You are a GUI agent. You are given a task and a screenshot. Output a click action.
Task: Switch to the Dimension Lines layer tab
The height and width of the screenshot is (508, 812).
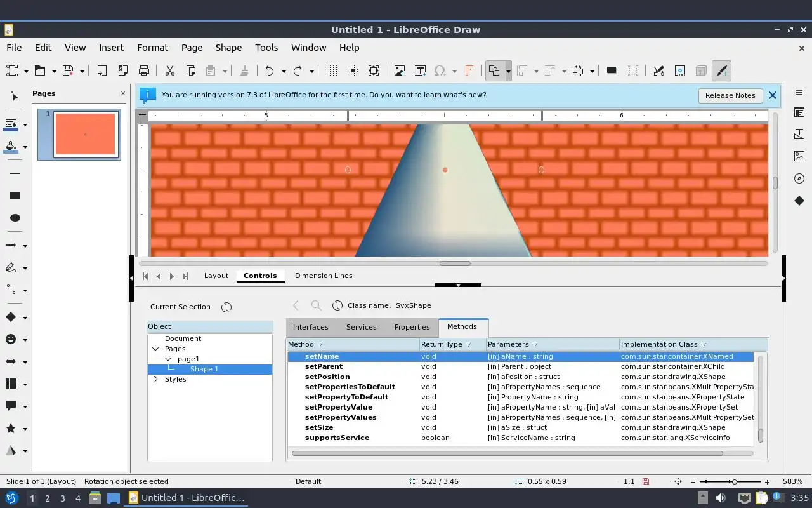(324, 276)
